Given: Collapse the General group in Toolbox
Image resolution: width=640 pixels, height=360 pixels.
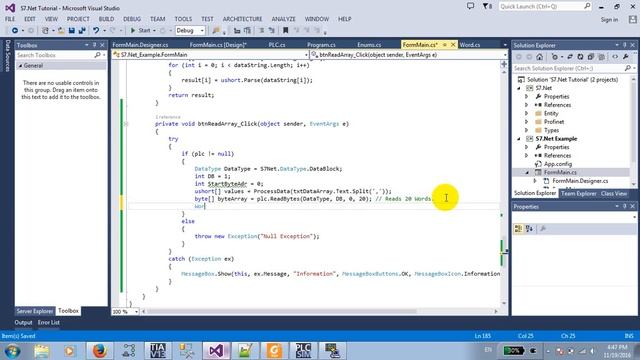Looking at the screenshot, I should (x=20, y=66).
